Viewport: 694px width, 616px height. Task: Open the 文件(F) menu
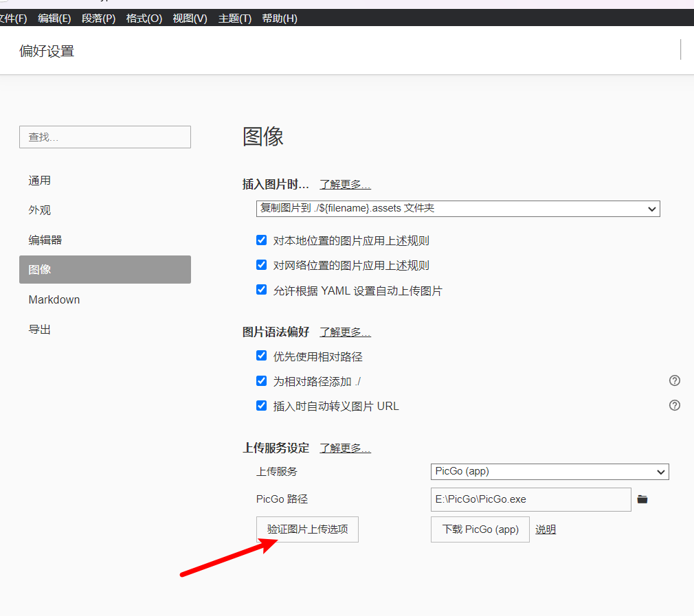12,19
